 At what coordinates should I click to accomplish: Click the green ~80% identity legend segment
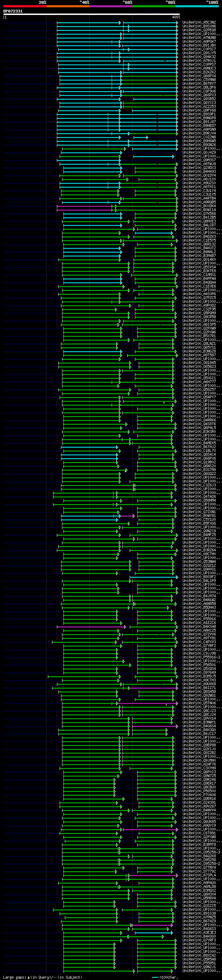tap(154, 6)
